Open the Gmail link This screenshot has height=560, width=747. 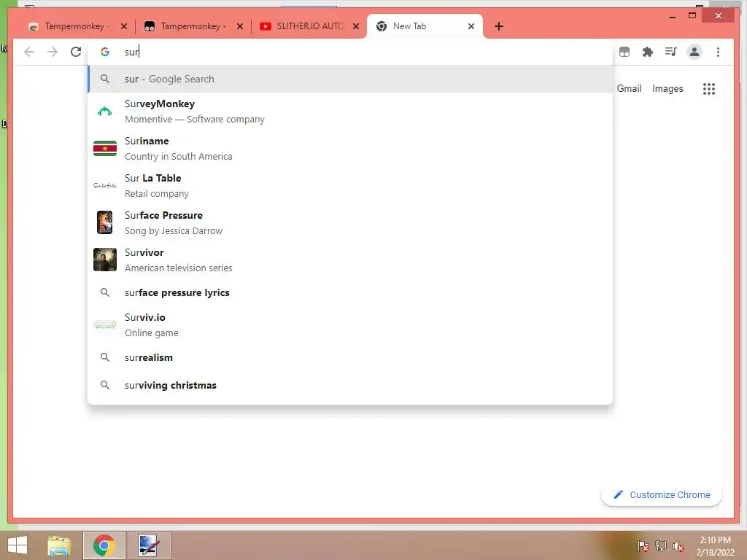pos(629,88)
